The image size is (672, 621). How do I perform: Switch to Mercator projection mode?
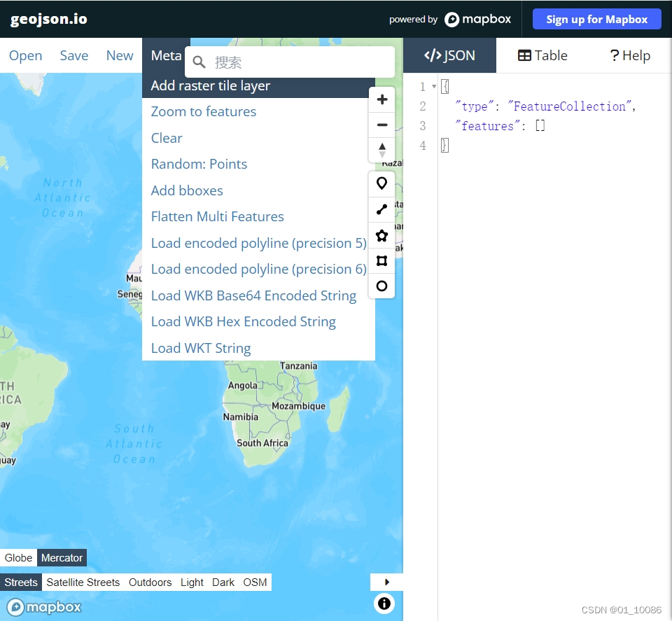point(62,557)
